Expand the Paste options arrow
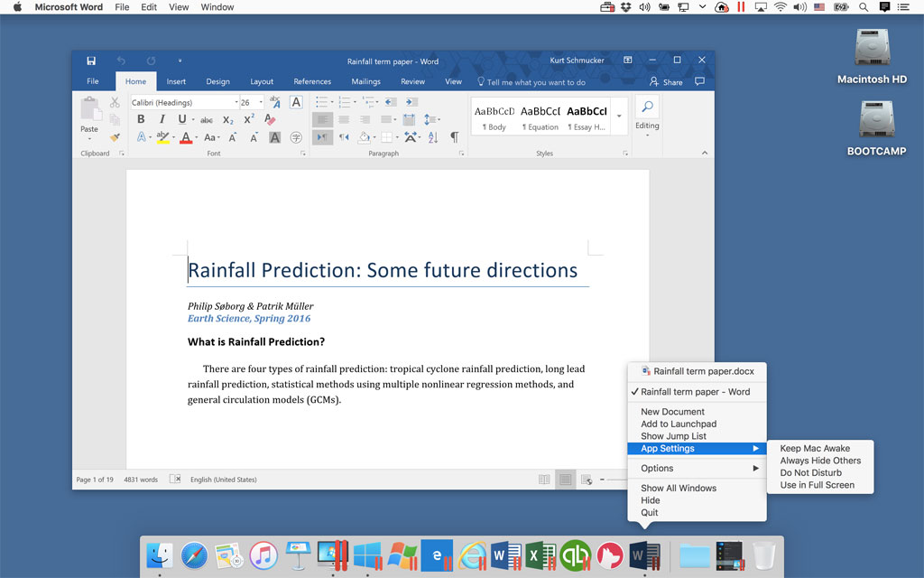This screenshot has height=578, width=924. pyautogui.click(x=89, y=139)
